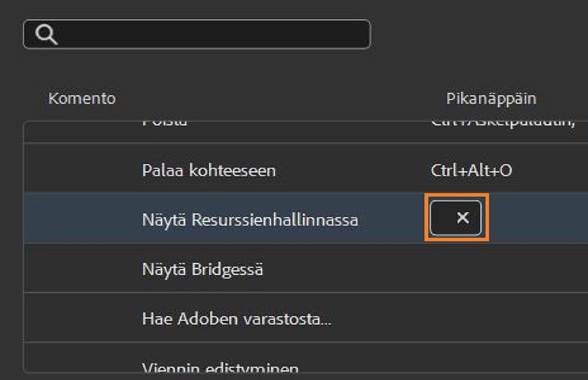Click the shortcut entry box for Näytä Resurssienhallinnassa
This screenshot has height=380, width=588.
456,218
